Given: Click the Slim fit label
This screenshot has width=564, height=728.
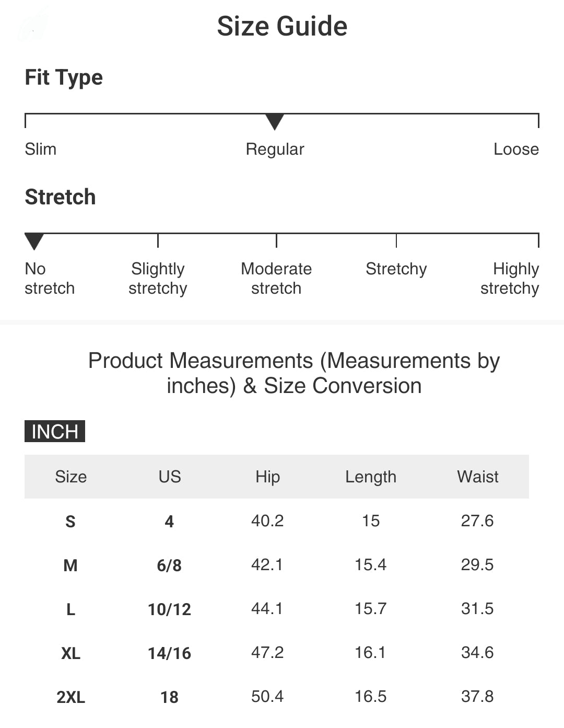Looking at the screenshot, I should click(x=41, y=149).
